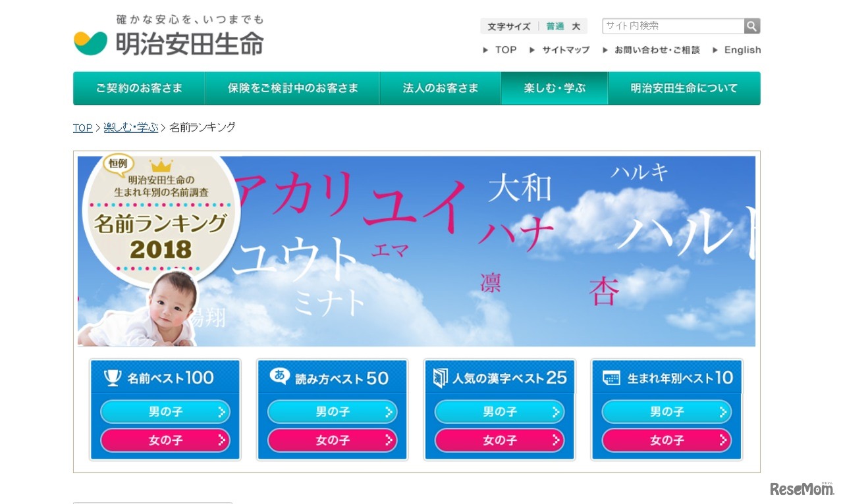843x504 pixels.
Task: Open 明治安田生命について menu
Action: tap(684, 88)
